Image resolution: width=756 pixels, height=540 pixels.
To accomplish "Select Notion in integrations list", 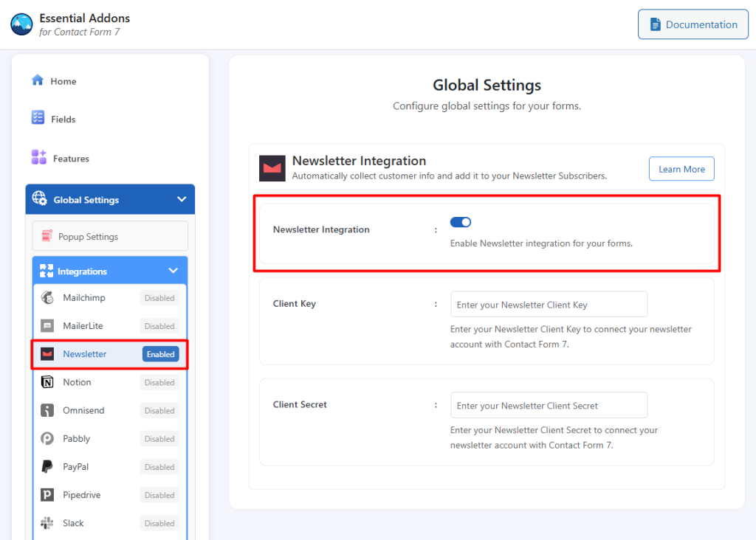I will [x=110, y=382].
